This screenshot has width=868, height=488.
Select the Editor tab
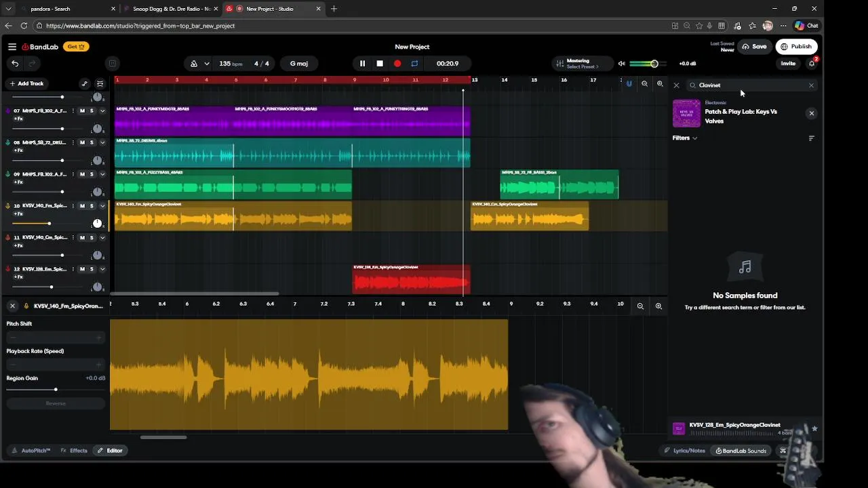coord(110,451)
